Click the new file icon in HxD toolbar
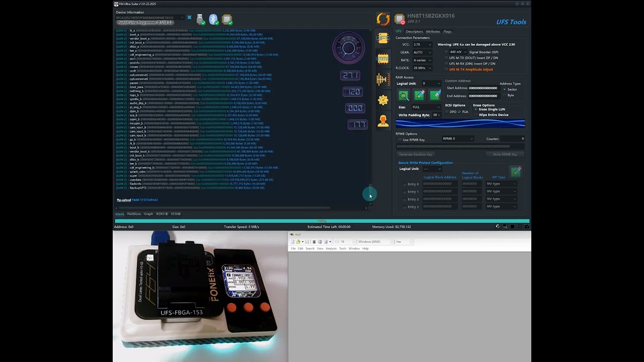644x362 pixels. 292,242
